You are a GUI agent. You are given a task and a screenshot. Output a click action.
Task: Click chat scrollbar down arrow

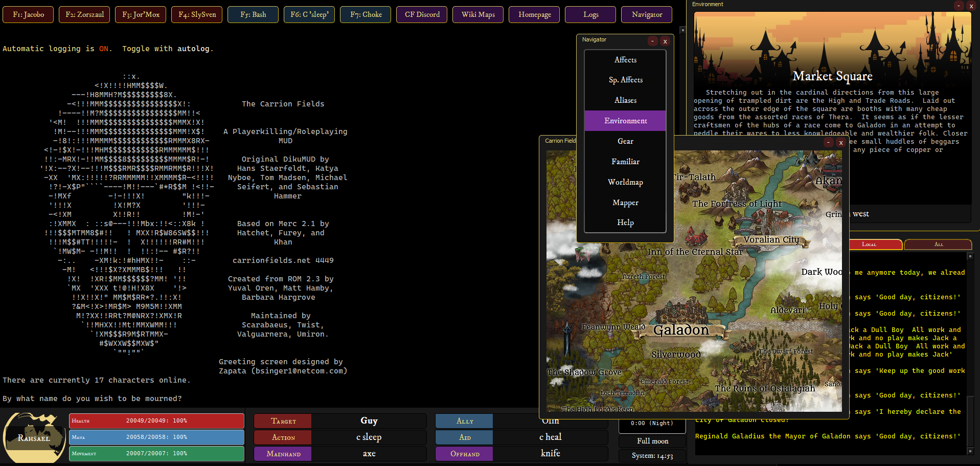click(x=970, y=451)
